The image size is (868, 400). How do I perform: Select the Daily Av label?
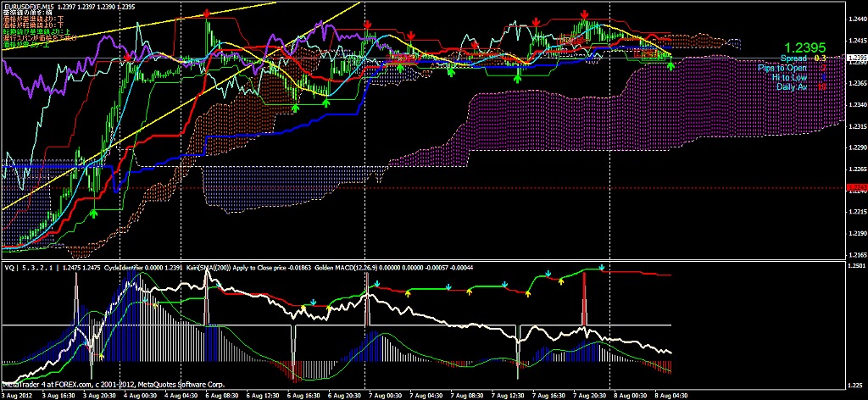pos(790,86)
